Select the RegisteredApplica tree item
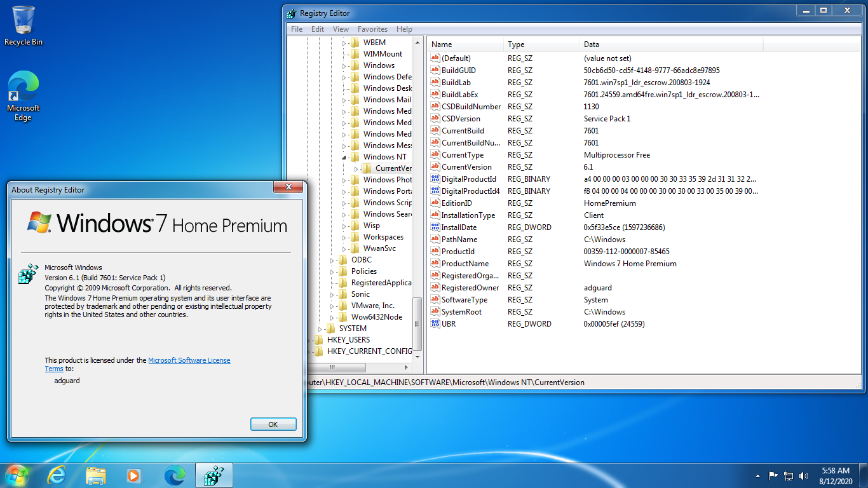 pyautogui.click(x=381, y=283)
